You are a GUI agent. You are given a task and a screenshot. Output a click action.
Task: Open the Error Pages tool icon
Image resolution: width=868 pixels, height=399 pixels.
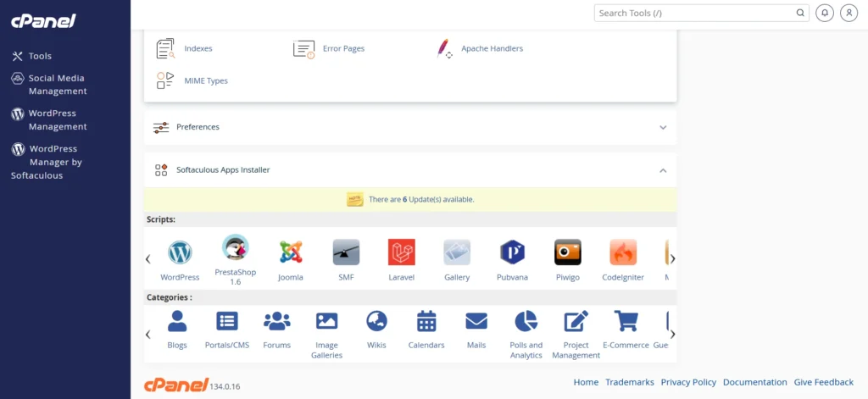click(x=303, y=48)
